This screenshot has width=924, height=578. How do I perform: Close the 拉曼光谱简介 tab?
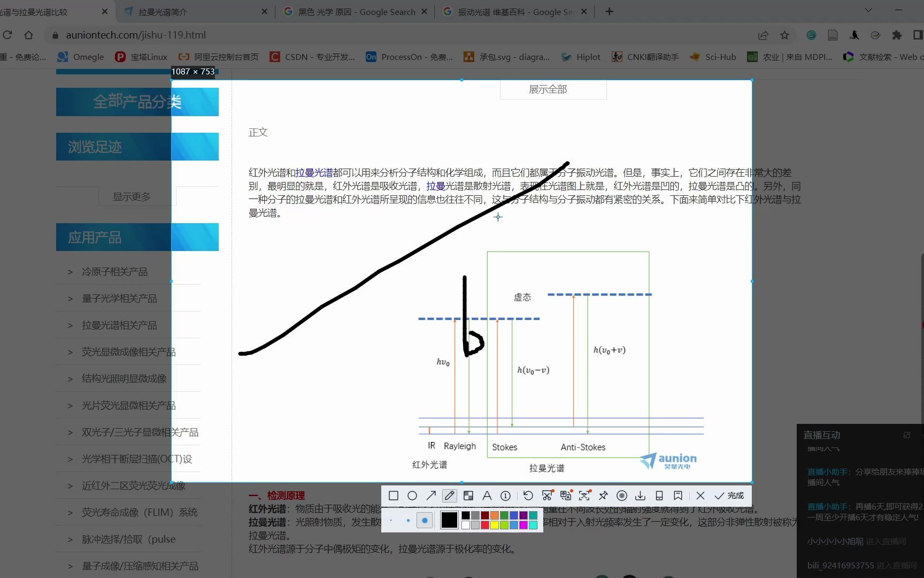(264, 12)
